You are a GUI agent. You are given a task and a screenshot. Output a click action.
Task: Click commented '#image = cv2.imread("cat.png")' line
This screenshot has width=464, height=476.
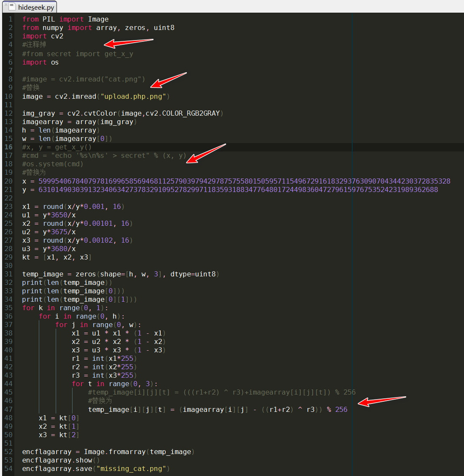pos(84,79)
